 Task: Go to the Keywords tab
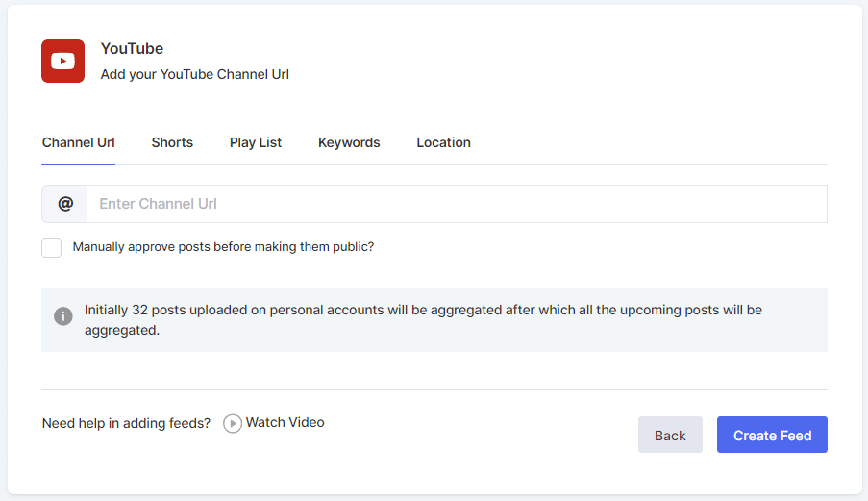pyautogui.click(x=349, y=142)
